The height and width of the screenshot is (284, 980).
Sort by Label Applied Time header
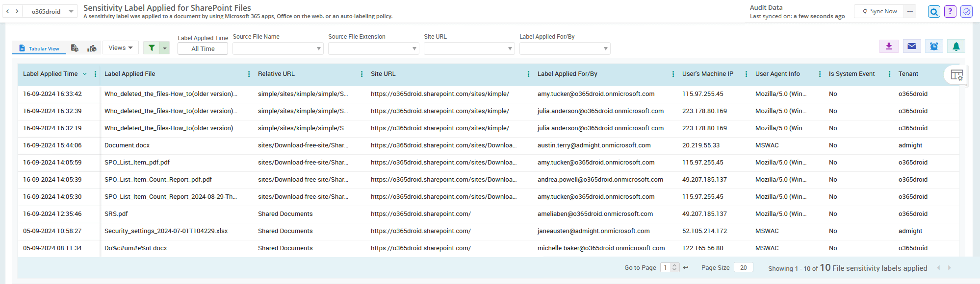[x=50, y=74]
